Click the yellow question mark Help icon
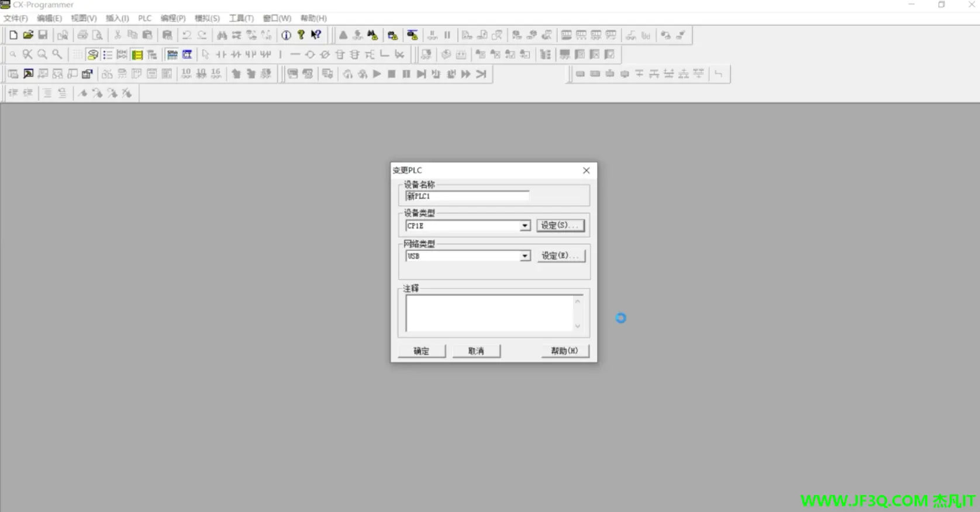The image size is (980, 512). pos(301,35)
